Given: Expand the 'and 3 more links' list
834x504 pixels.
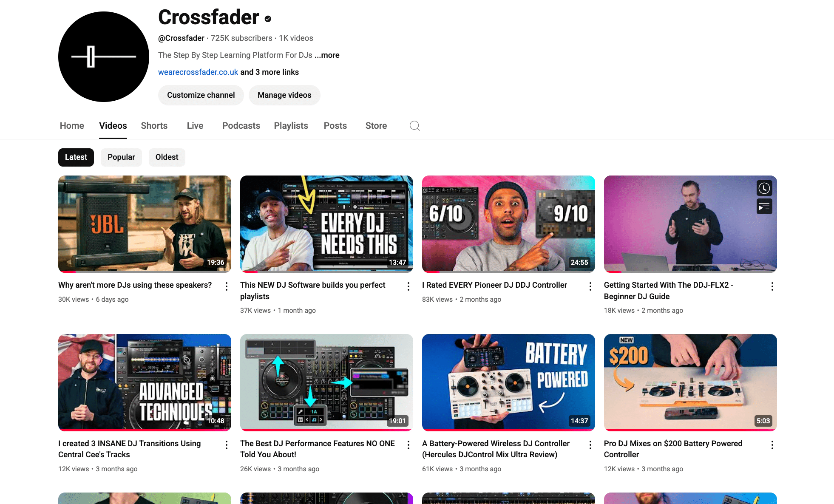Looking at the screenshot, I should (269, 72).
